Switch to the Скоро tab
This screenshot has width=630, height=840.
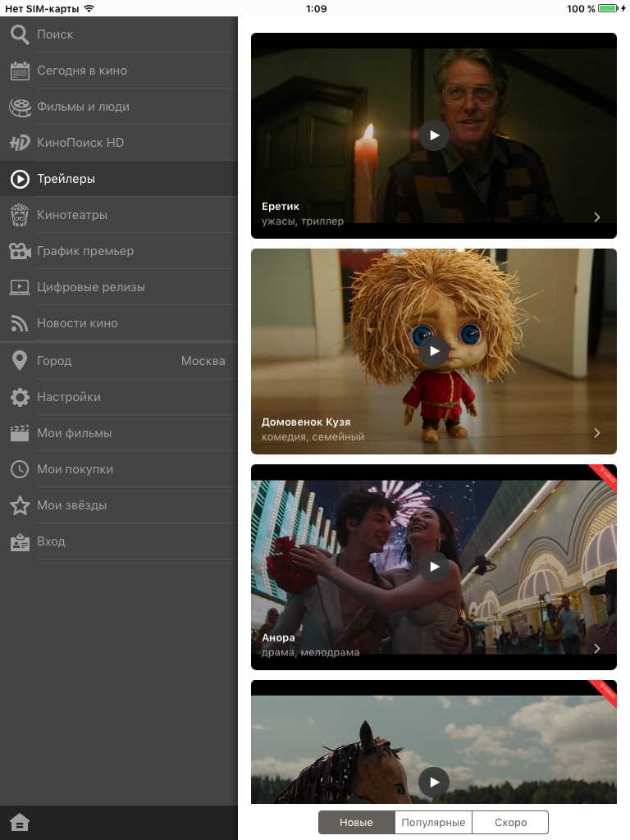510,822
